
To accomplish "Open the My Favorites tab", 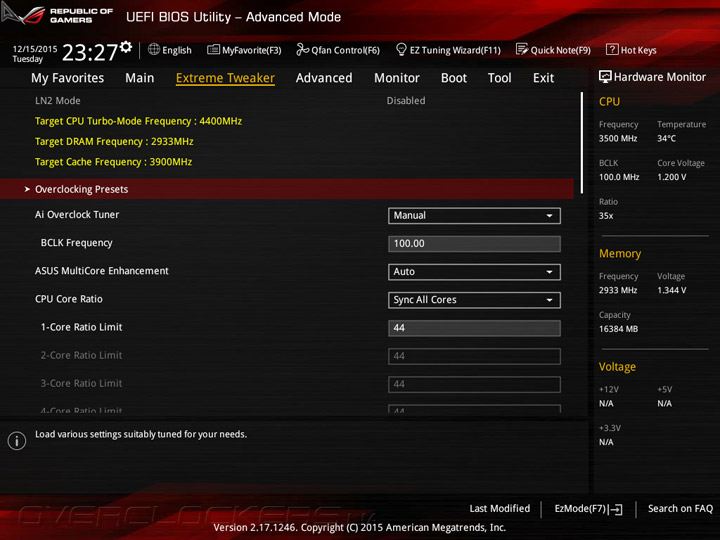I will [68, 78].
